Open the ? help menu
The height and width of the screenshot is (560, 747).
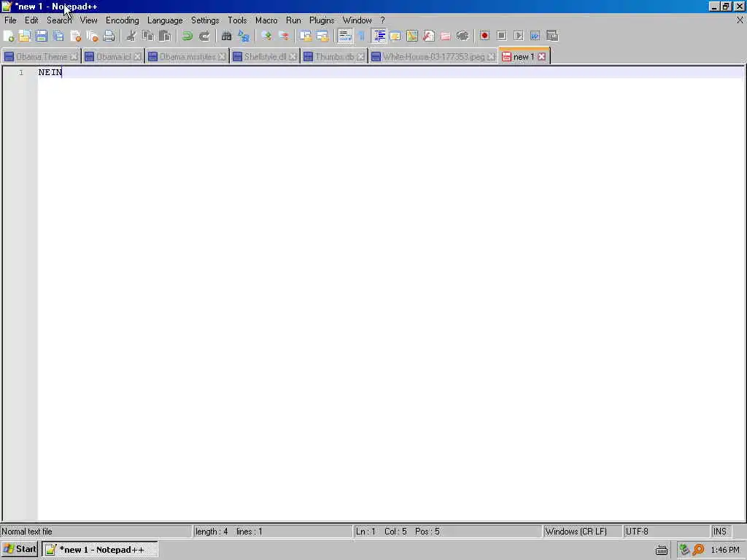[382, 20]
